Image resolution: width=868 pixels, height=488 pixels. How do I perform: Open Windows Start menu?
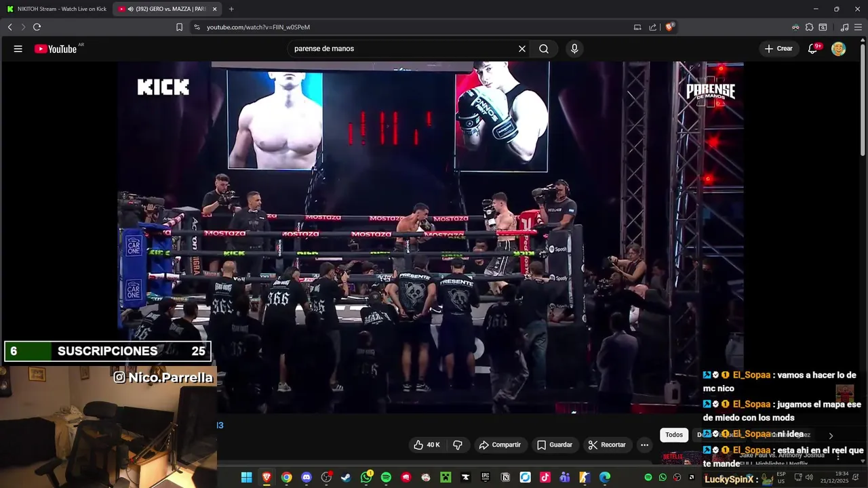click(x=247, y=477)
